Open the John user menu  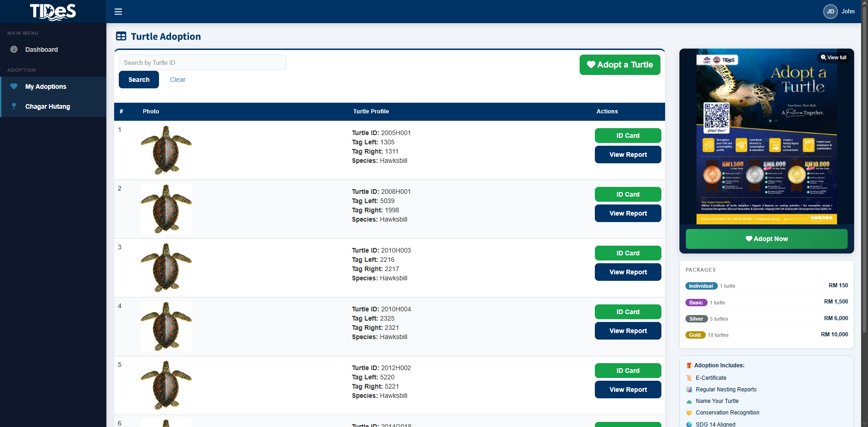(x=848, y=12)
